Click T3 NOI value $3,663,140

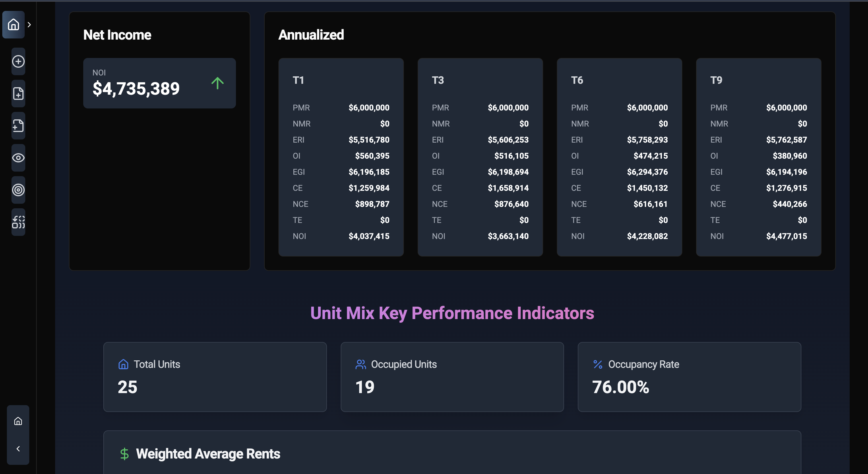[508, 236]
